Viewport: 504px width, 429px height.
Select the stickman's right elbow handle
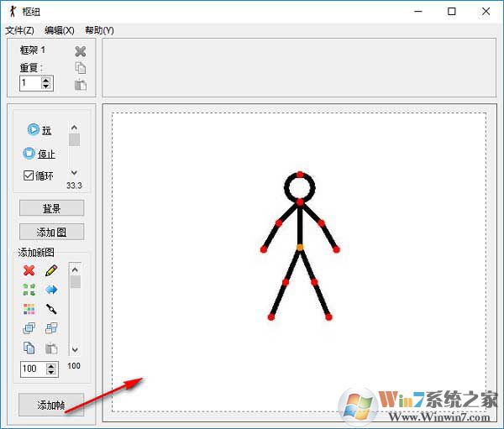pos(321,223)
